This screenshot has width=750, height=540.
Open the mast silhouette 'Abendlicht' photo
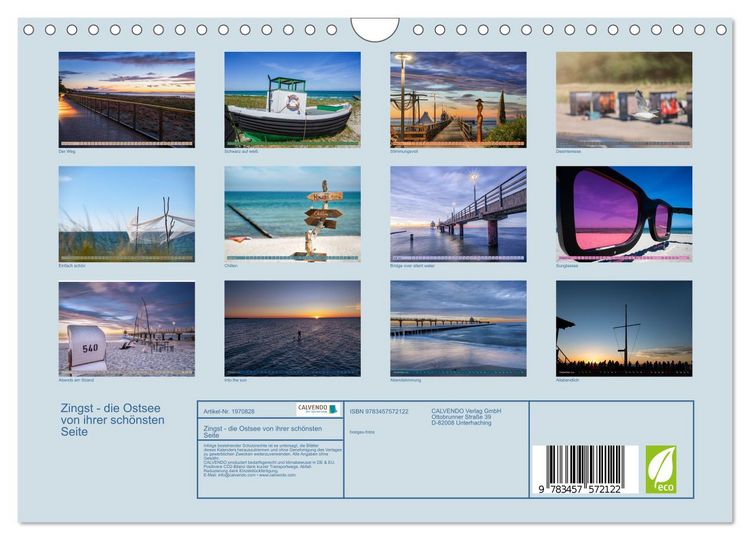click(x=624, y=329)
